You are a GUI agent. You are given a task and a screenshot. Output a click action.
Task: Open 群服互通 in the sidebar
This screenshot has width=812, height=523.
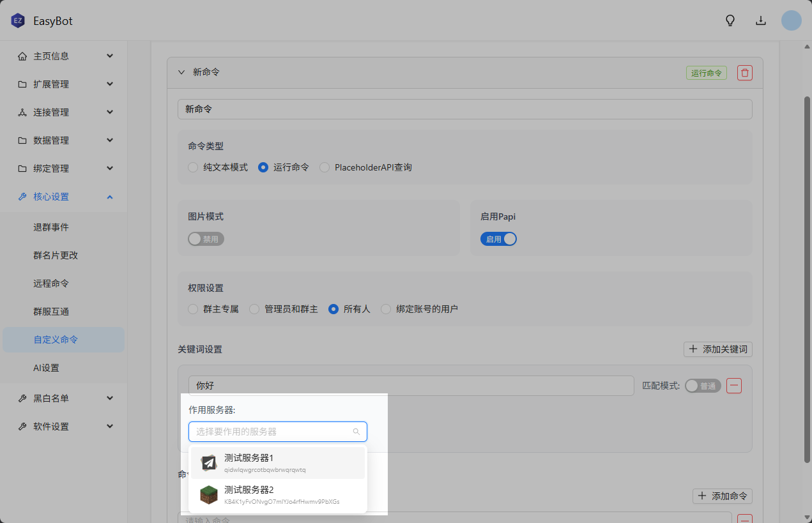point(51,312)
